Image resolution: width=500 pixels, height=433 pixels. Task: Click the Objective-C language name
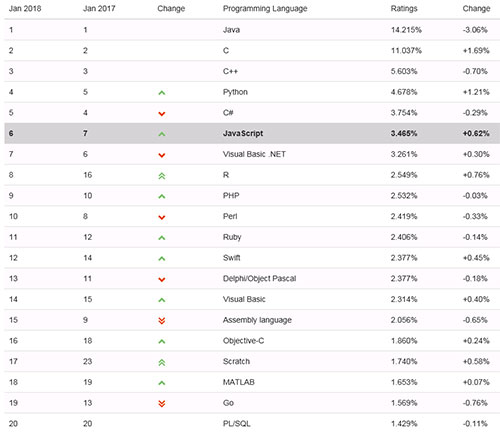click(x=243, y=341)
